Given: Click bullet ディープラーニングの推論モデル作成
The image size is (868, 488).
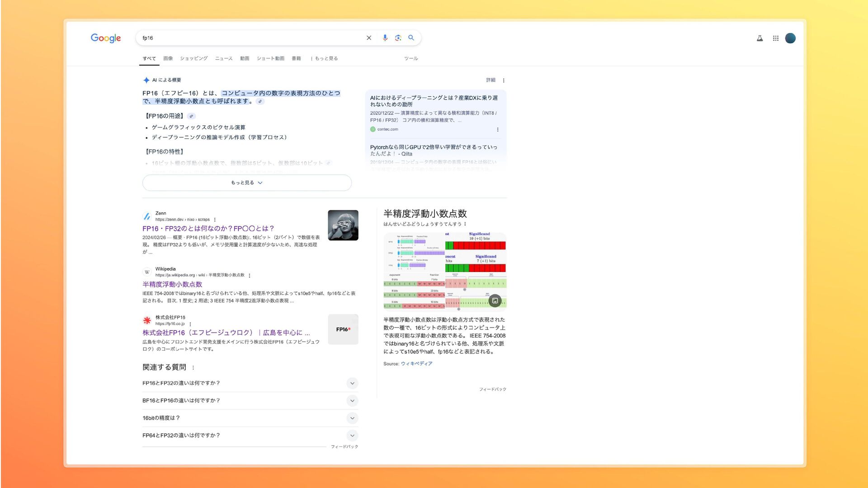Looking at the screenshot, I should tap(219, 137).
